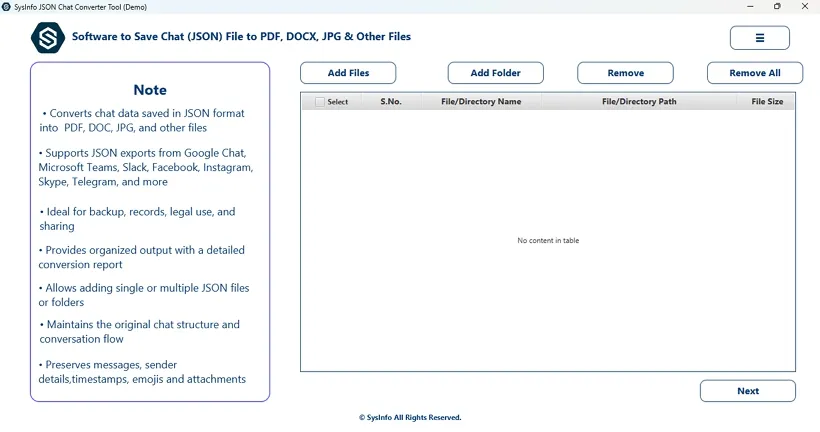
Task: Click 'Supports JSON exports from Google Chat' note
Action: [146, 167]
